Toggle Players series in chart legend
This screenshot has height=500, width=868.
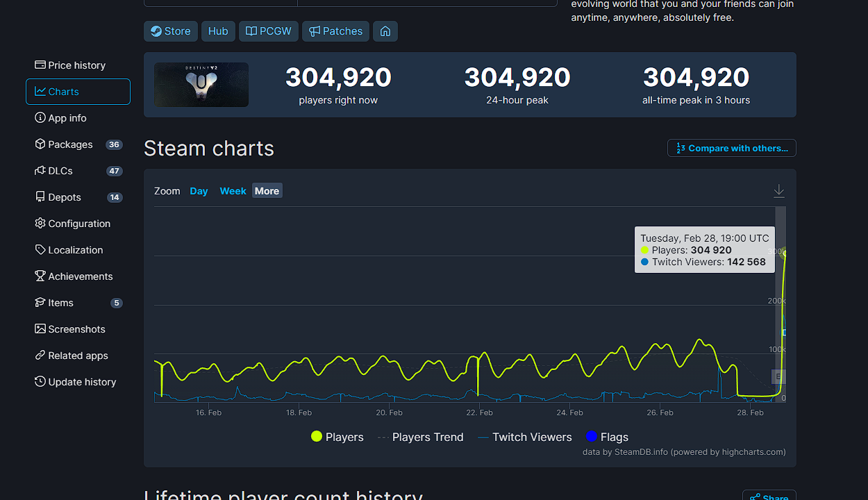pos(337,437)
